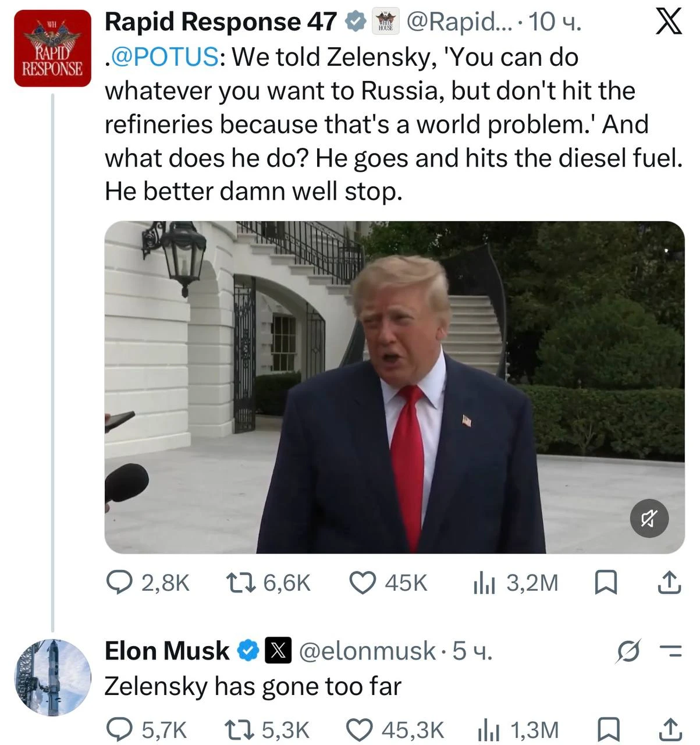Screen dimensions: 700x745
Task: Open Elon Musk's profile avatar
Action: [x=52, y=677]
